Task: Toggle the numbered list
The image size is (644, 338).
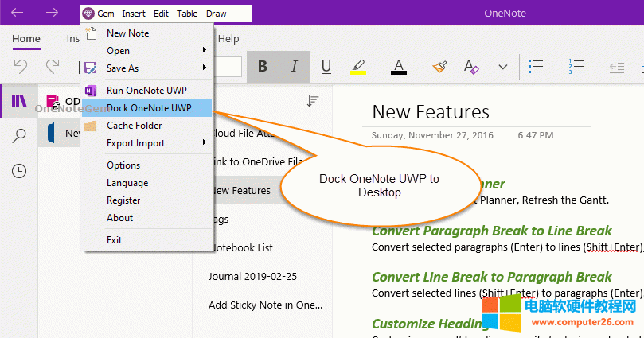Action: click(x=576, y=66)
